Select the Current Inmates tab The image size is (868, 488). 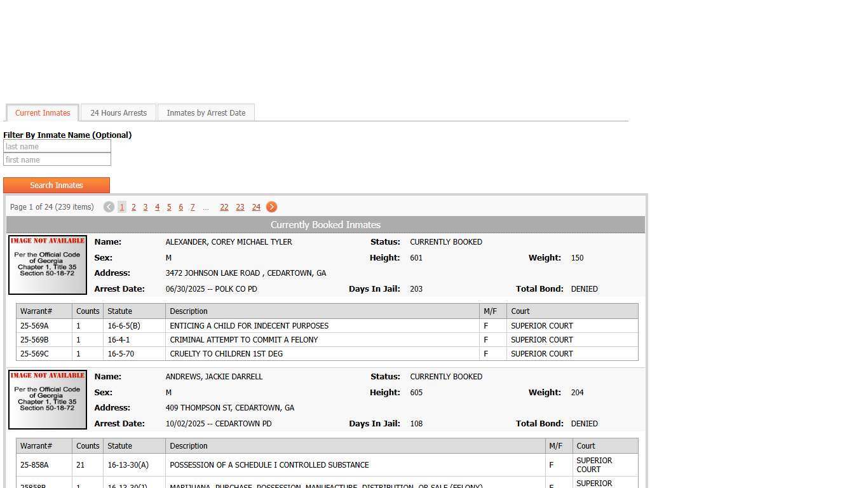(42, 112)
